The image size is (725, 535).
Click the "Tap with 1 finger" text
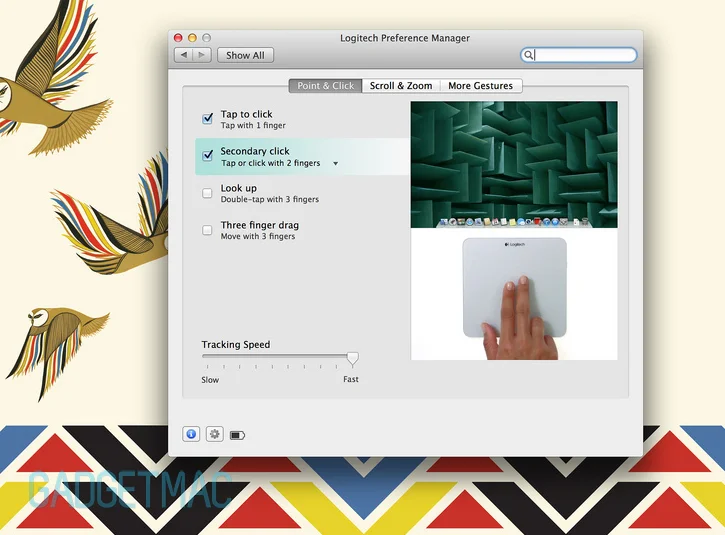click(x=253, y=125)
